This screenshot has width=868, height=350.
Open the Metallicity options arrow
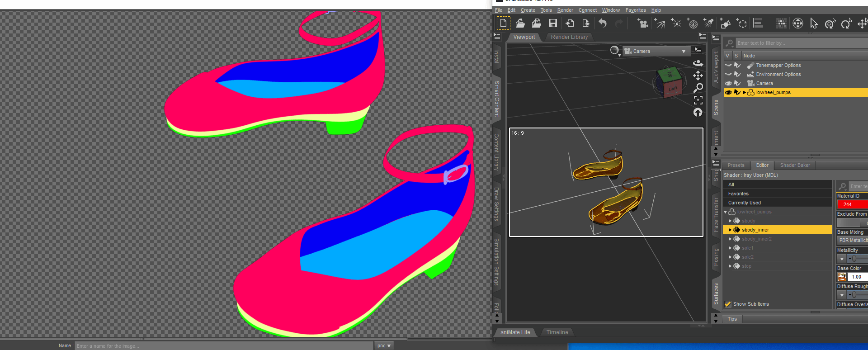[842, 259]
